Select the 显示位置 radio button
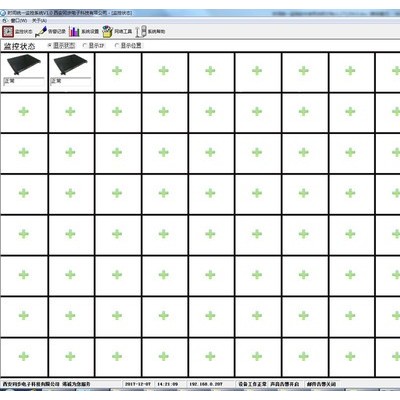 [x=117, y=45]
